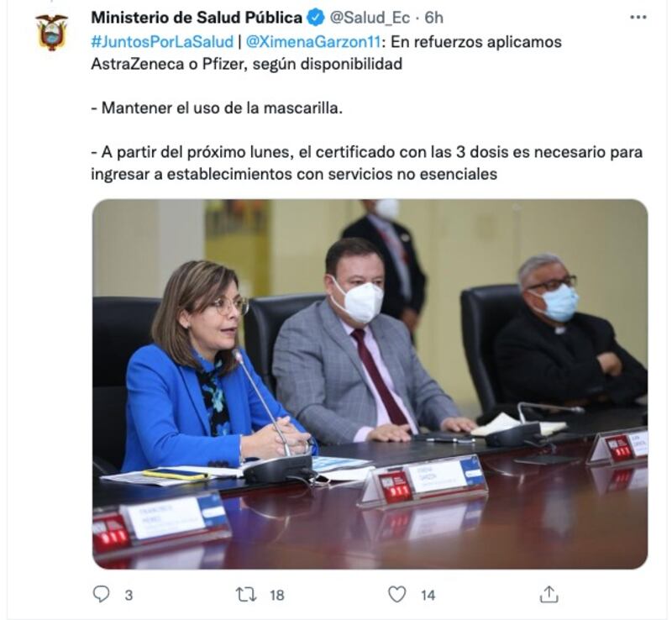
Task: Open the Ecuador coat-of-arms profile avatar
Action: (52, 32)
